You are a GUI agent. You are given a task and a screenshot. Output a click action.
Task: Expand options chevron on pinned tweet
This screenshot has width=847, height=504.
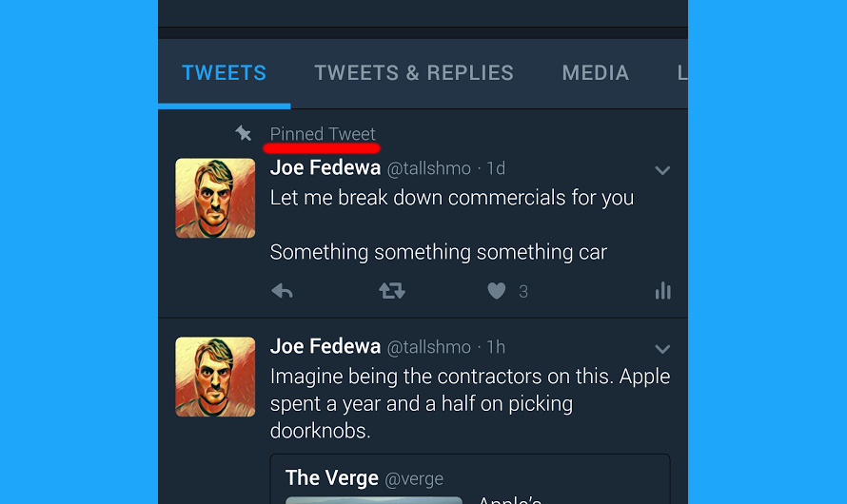(x=662, y=170)
